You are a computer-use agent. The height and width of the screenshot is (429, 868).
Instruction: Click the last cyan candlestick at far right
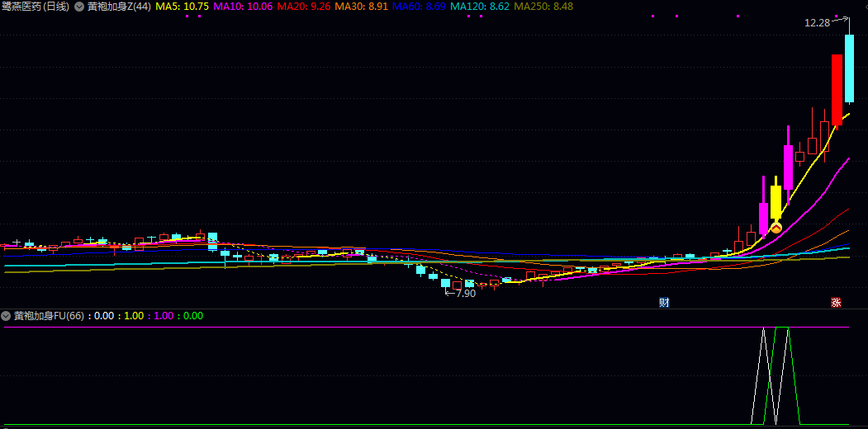[x=849, y=68]
